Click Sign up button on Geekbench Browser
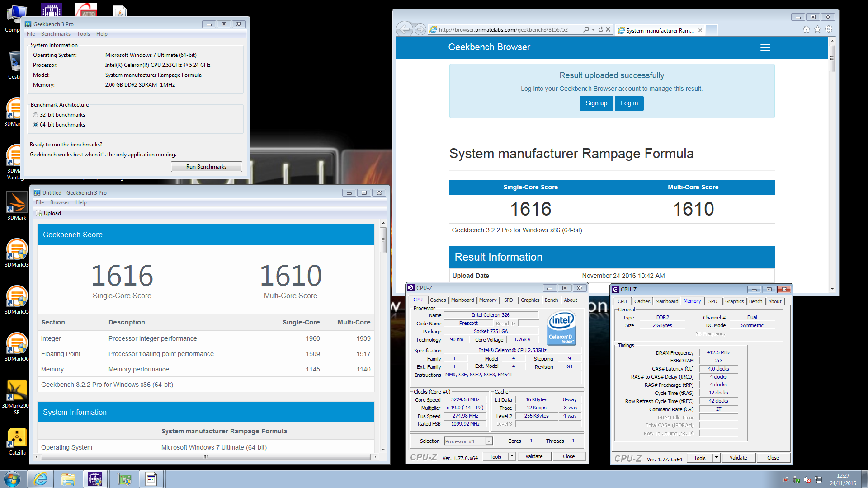 [596, 103]
